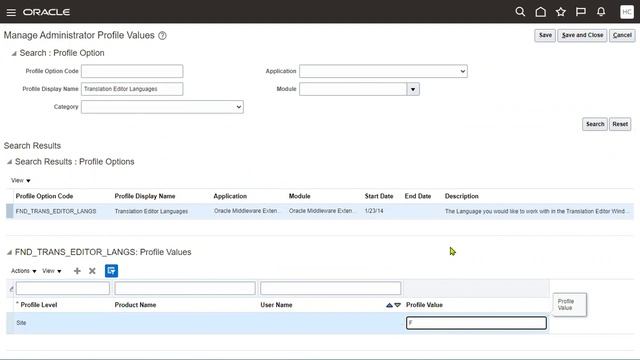
Task: Click the Oracle logo
Action: point(46,12)
